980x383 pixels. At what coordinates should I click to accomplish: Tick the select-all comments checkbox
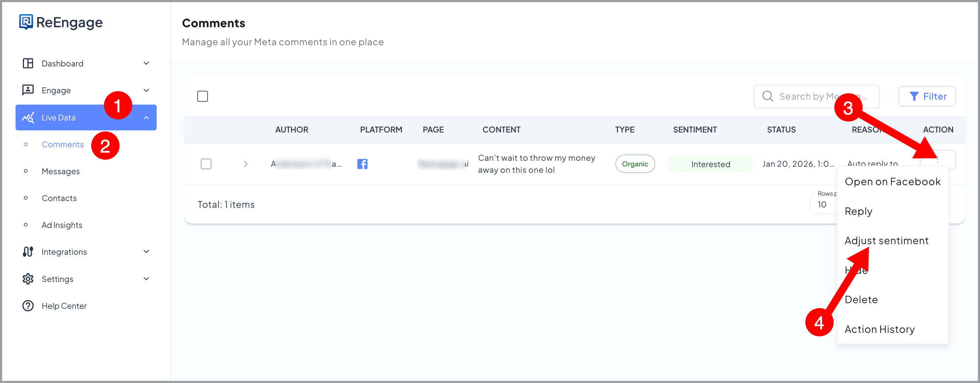coord(202,96)
